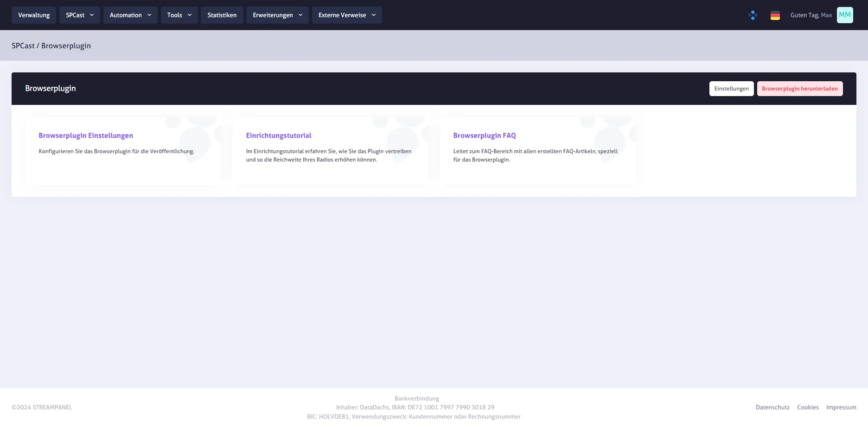Click Browserplugin herunterladen button
This screenshot has height=427, width=868.
(x=800, y=89)
